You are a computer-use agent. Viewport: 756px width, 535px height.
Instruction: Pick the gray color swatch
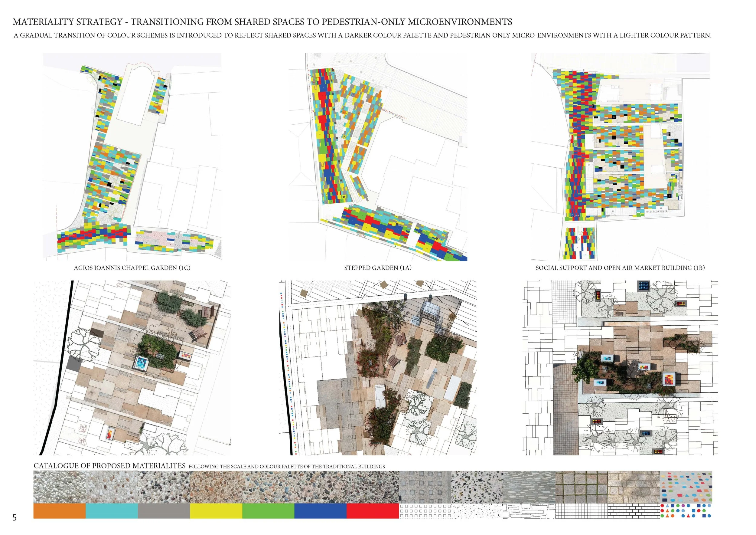164,510
